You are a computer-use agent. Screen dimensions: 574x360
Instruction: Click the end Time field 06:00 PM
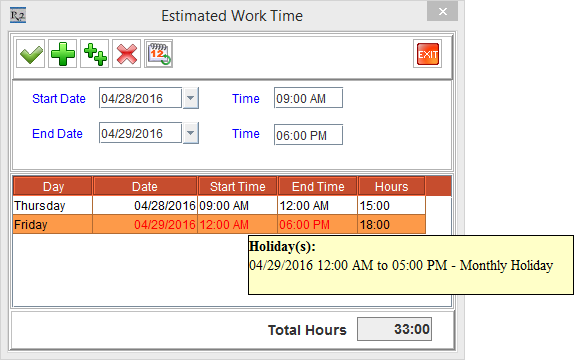[x=308, y=135]
